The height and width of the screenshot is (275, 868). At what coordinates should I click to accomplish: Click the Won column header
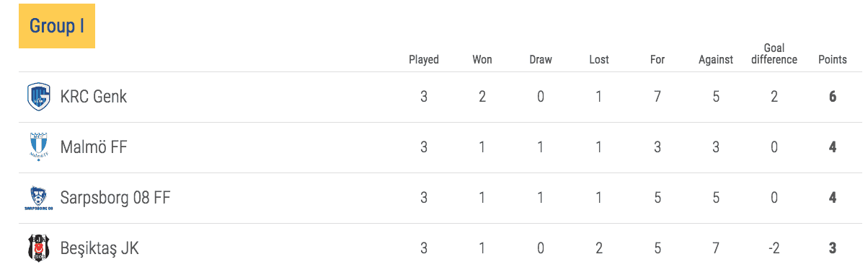click(482, 60)
